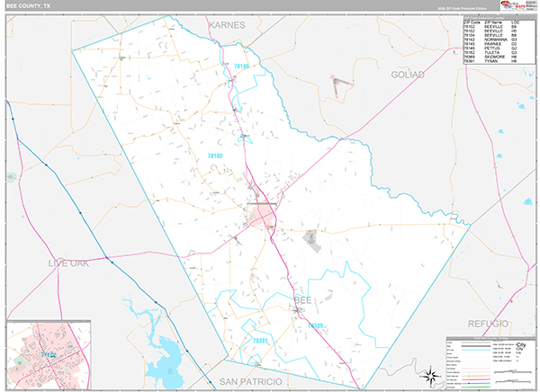This screenshot has height=392, width=540.
Task: Click the blue interstate swatch in the legend
Action: (x=476, y=383)
